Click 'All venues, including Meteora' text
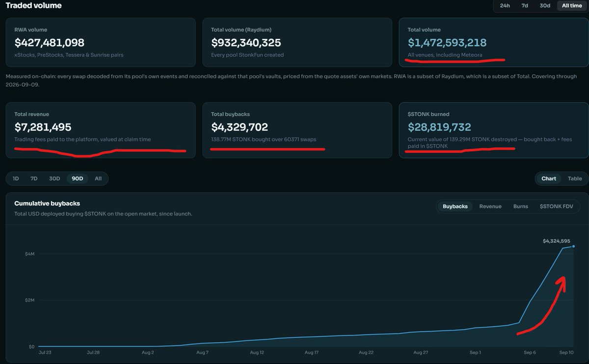 445,55
